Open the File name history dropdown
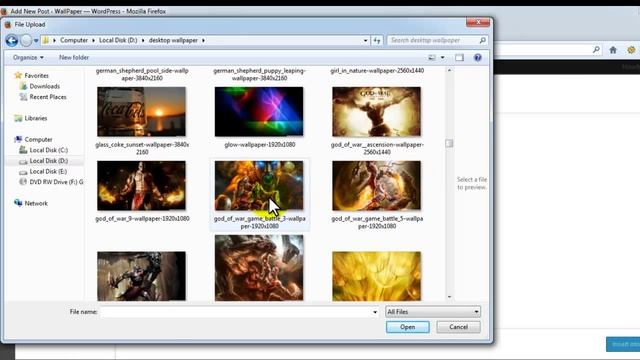This screenshot has width=640, height=360. (375, 312)
